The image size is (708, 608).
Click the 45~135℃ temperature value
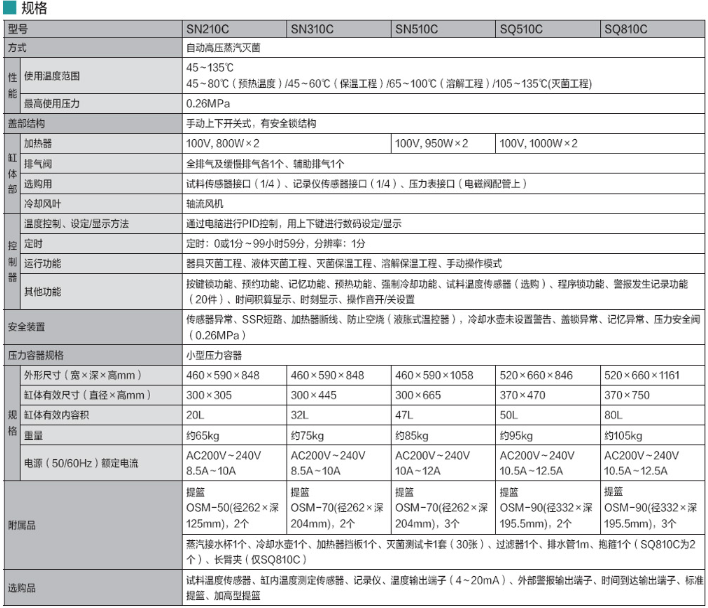(x=210, y=68)
